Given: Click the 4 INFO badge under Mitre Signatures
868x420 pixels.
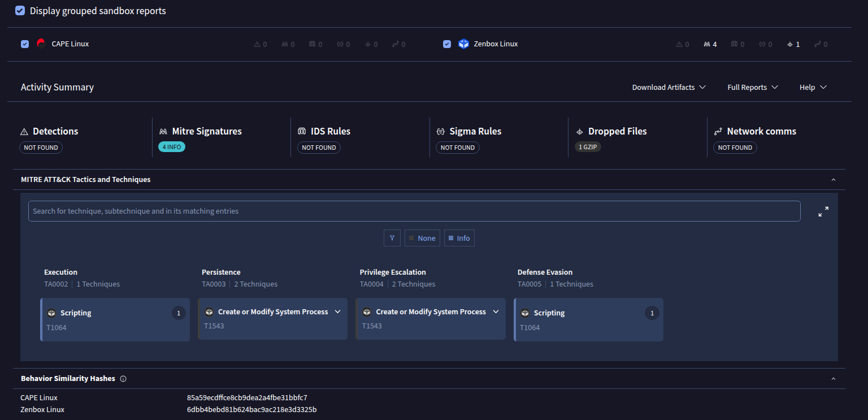Looking at the screenshot, I should click(172, 146).
